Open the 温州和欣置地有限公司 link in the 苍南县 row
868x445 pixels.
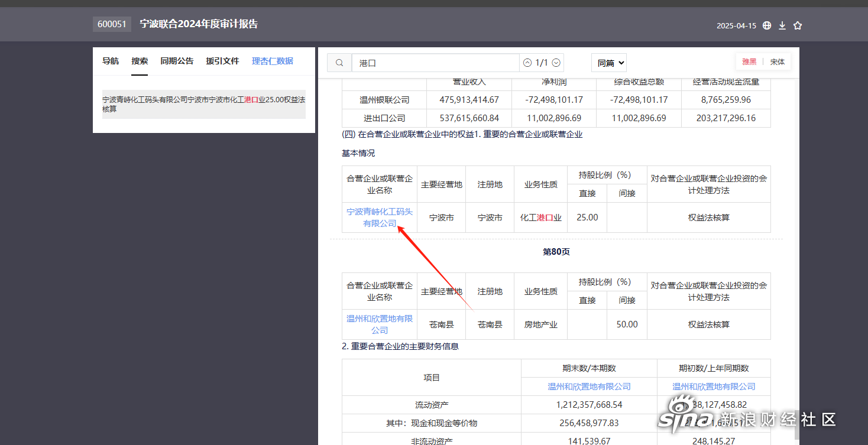click(380, 324)
